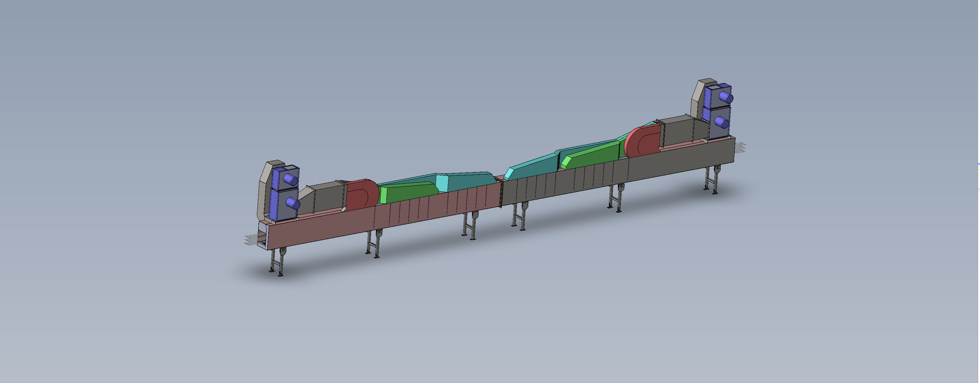Select dark teal duct on the left half
This screenshot has width=980, height=383.
pos(472,181)
